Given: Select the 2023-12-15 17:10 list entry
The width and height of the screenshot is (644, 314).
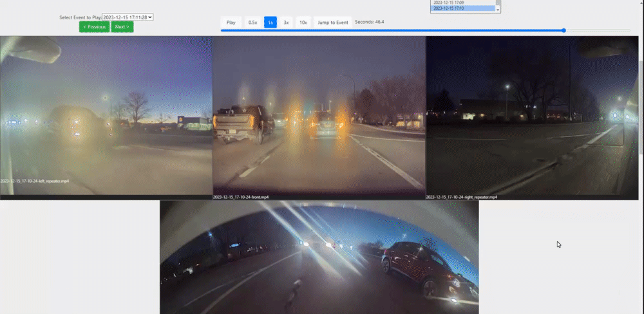Looking at the screenshot, I should tap(463, 8).
